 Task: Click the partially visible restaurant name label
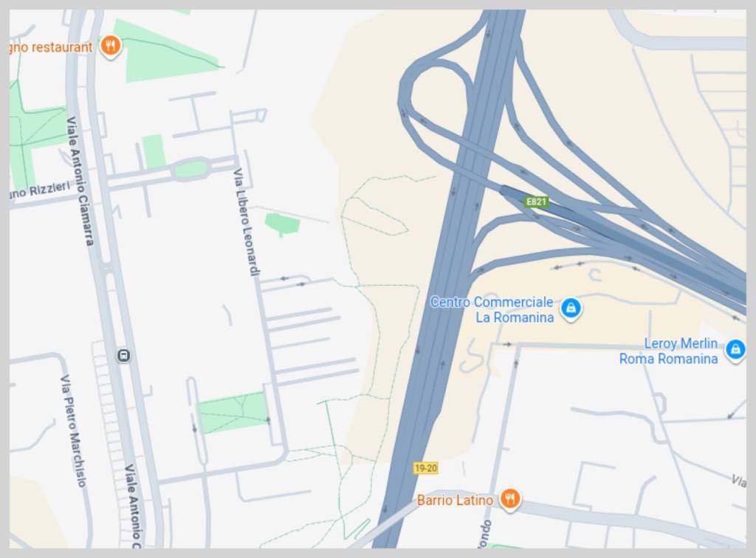point(51,47)
